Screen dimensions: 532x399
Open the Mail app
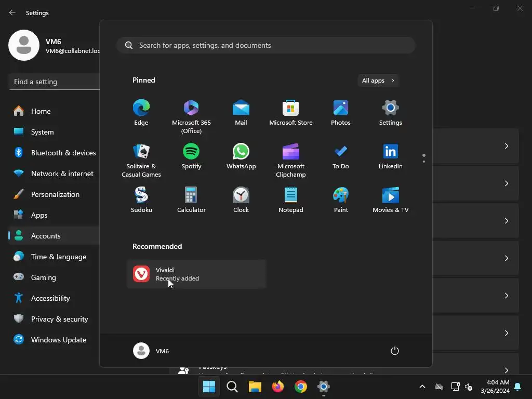241,113
